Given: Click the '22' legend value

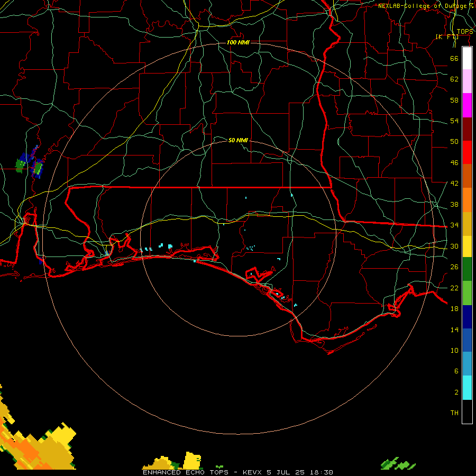Looking at the screenshot, I should click(454, 288).
